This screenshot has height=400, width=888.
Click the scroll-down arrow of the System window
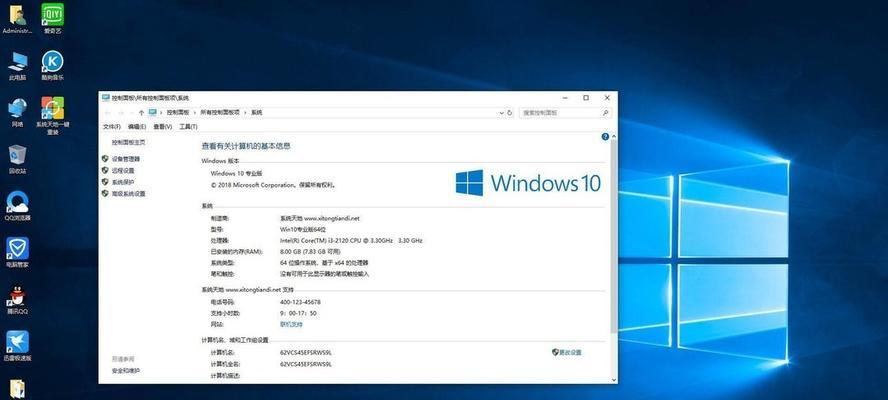tap(614, 380)
